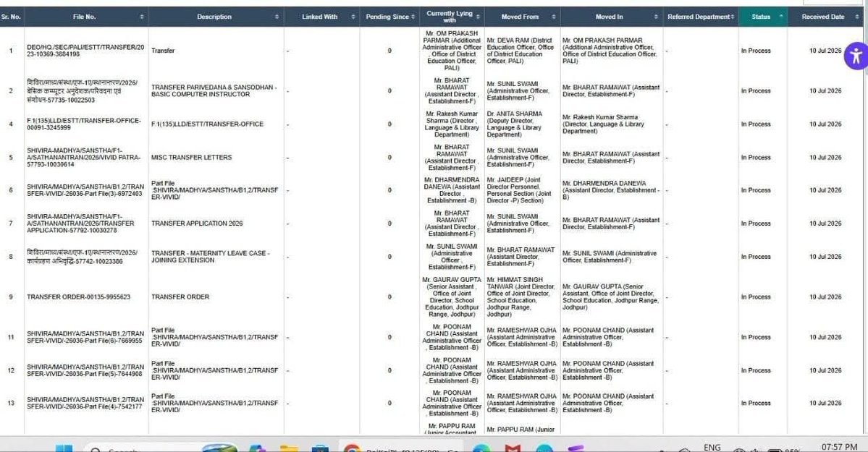Open file TRANSFER ORDER-00135-9955623
This screenshot has width=868, height=452.
[79, 297]
